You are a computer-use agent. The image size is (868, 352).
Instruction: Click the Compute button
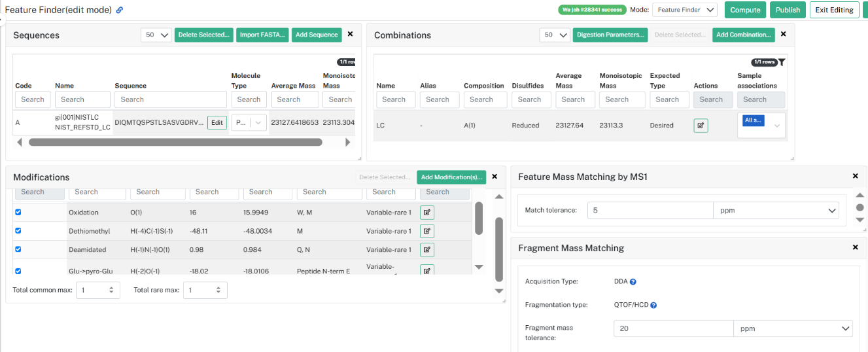point(745,10)
